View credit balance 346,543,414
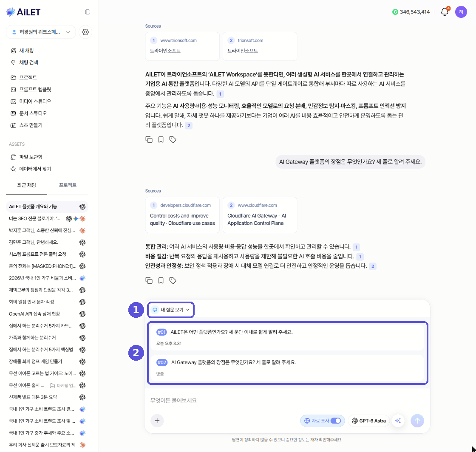Viewport: 476px width, 452px height. [411, 12]
